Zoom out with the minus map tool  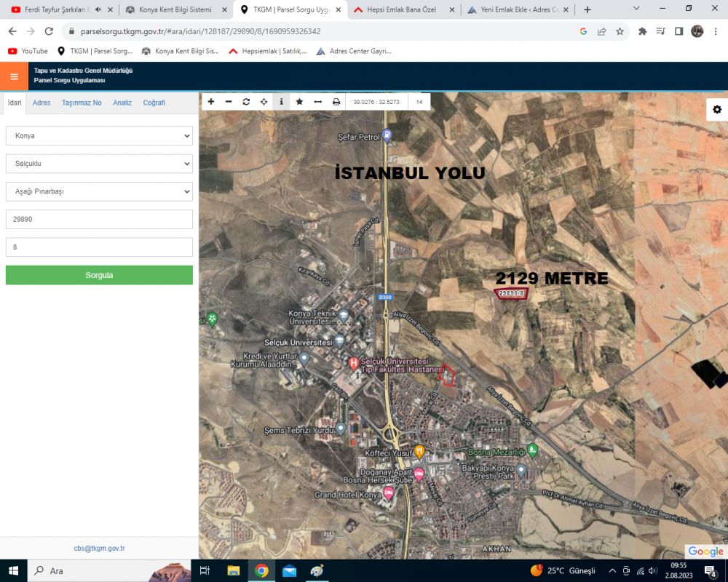click(x=229, y=102)
